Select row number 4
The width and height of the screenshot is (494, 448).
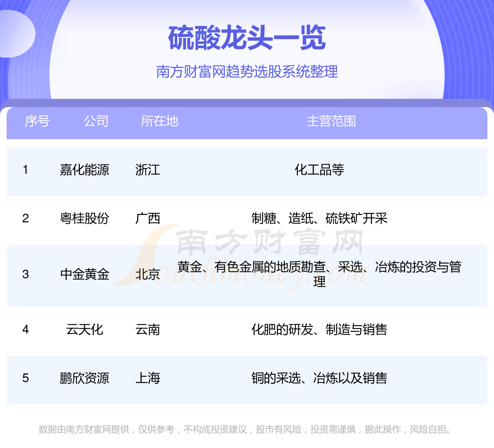pos(26,329)
